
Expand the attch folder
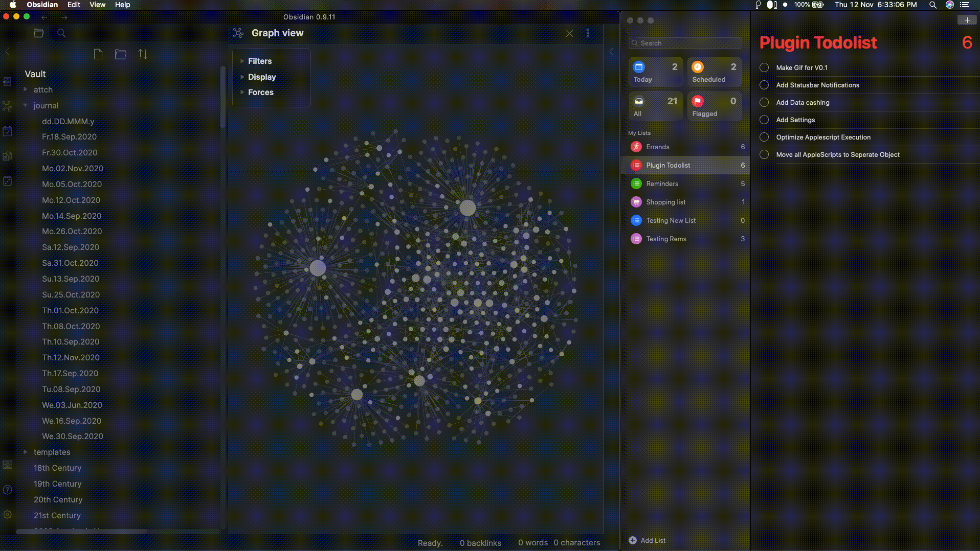coord(43,89)
